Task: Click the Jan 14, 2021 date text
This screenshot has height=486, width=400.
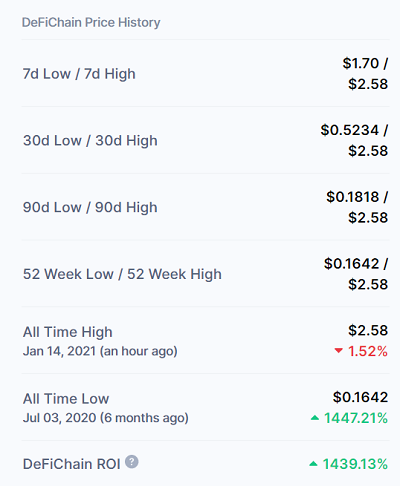Action: [x=59, y=351]
